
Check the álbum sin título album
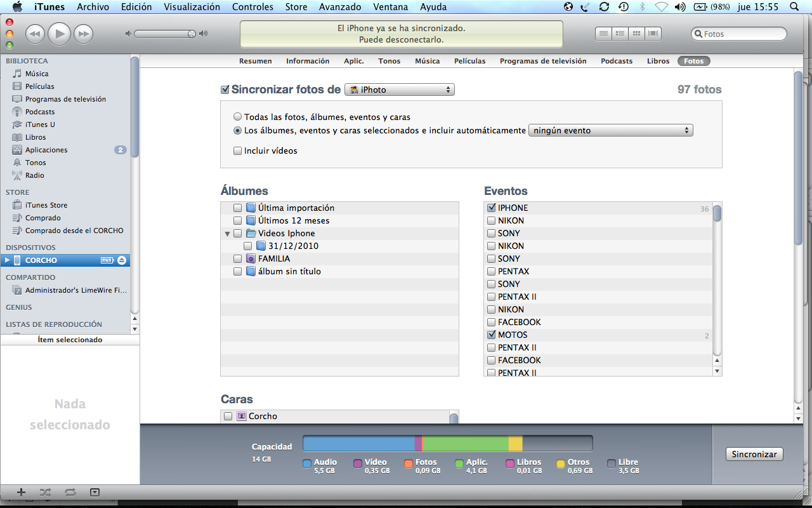237,272
